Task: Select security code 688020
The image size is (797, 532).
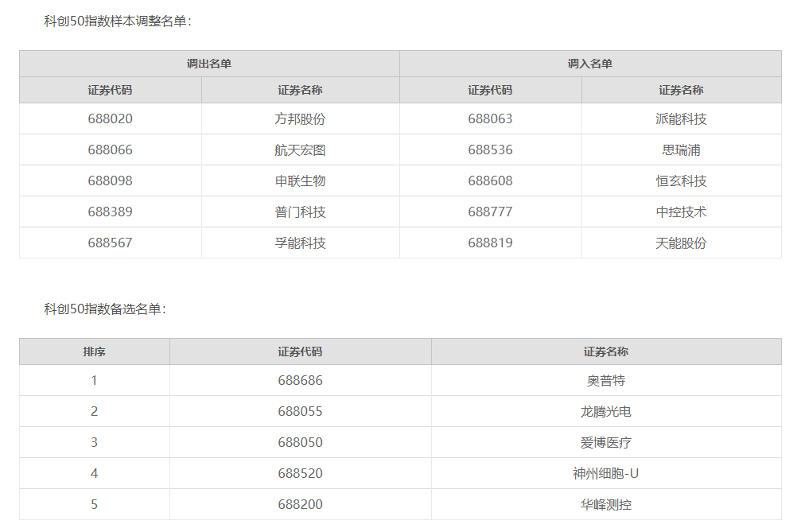Action: coord(111,118)
